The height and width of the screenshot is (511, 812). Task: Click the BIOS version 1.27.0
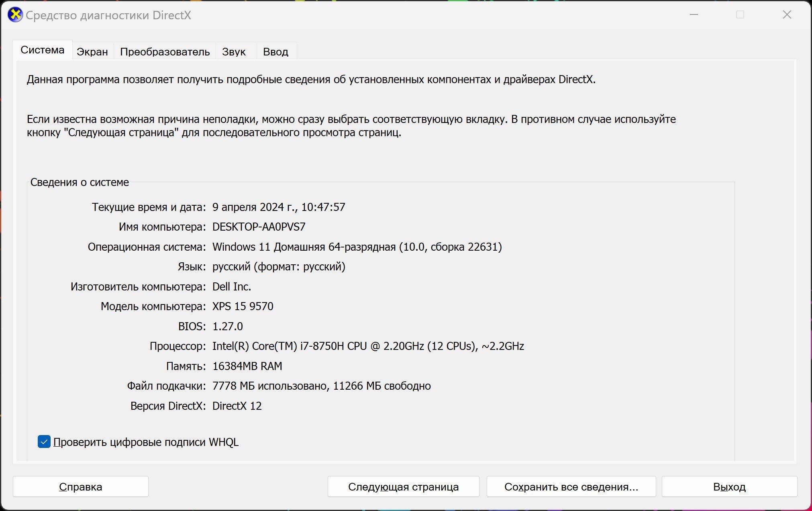pyautogui.click(x=228, y=326)
